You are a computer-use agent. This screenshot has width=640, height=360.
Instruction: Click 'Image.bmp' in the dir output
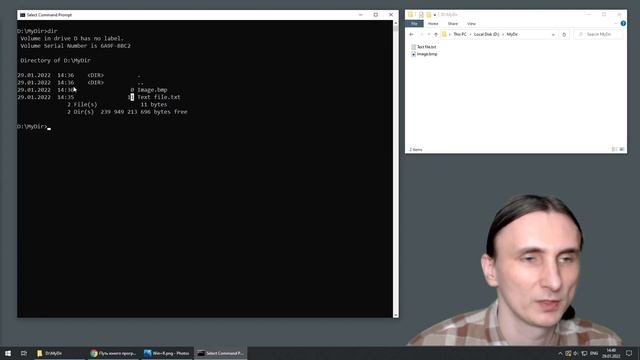[152, 90]
